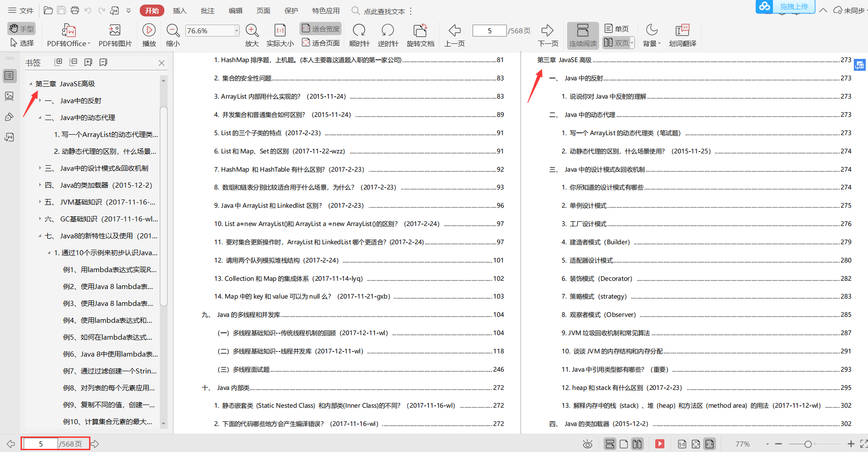Start slideshow with the 播放 icon

pyautogui.click(x=149, y=30)
